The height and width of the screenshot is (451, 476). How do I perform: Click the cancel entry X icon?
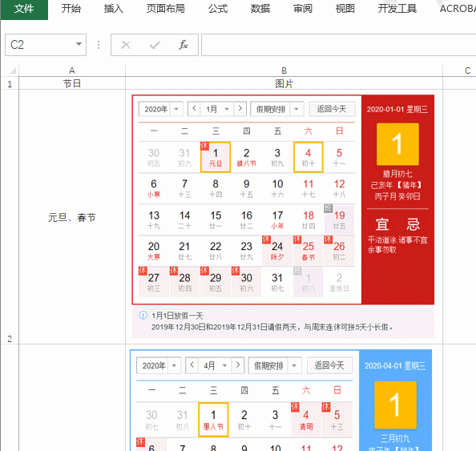(125, 45)
